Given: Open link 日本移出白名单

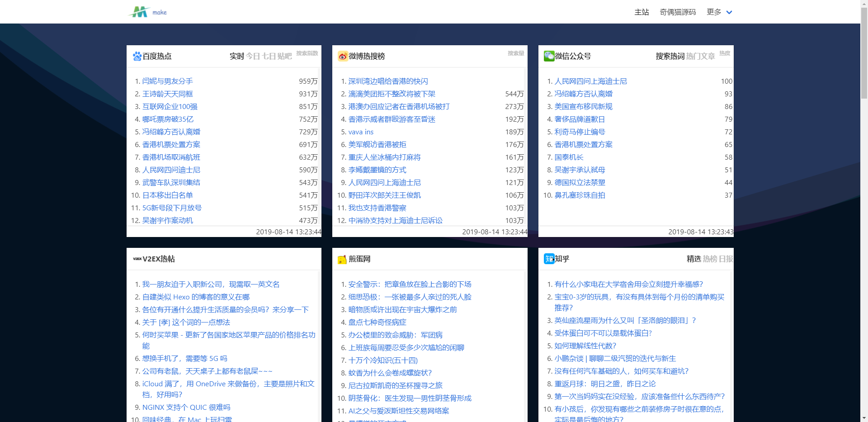Looking at the screenshot, I should tap(168, 195).
